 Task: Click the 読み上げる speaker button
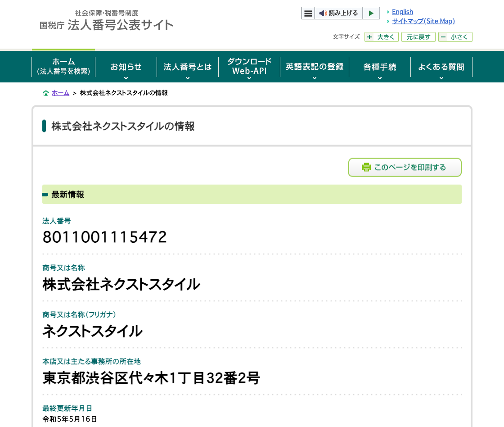(339, 13)
